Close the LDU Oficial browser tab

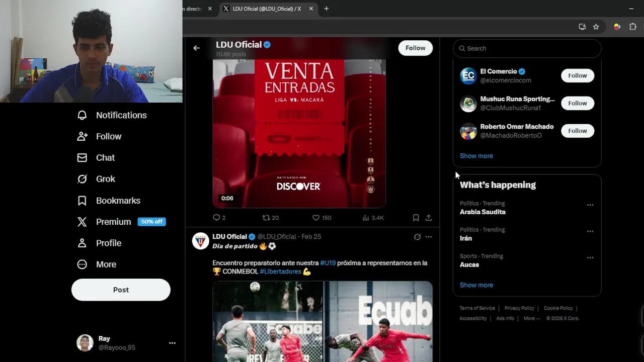[x=311, y=9]
